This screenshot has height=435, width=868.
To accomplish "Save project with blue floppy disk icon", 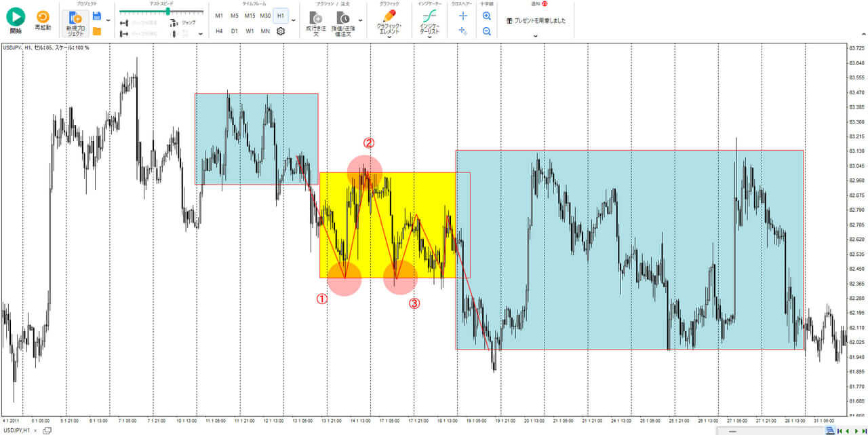I will point(97,16).
